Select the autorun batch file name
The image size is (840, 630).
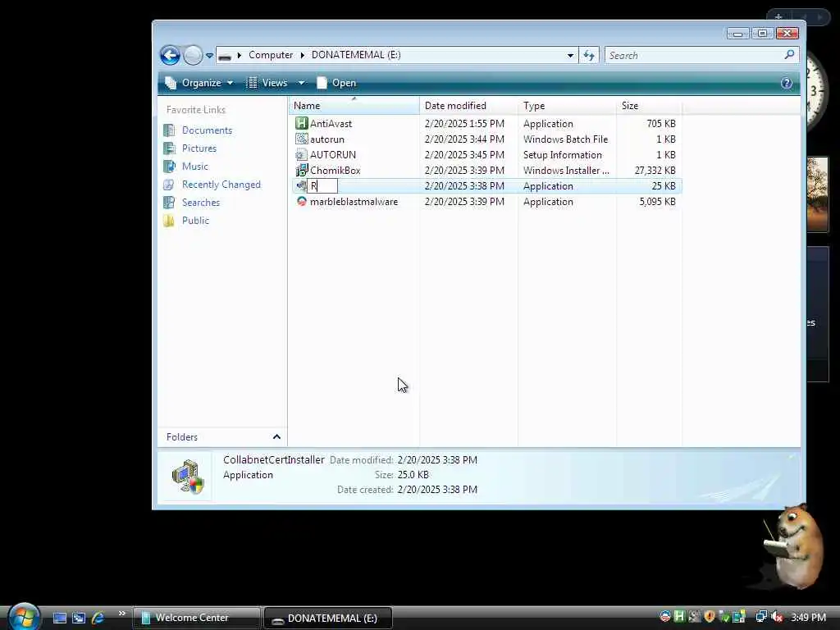pos(326,139)
